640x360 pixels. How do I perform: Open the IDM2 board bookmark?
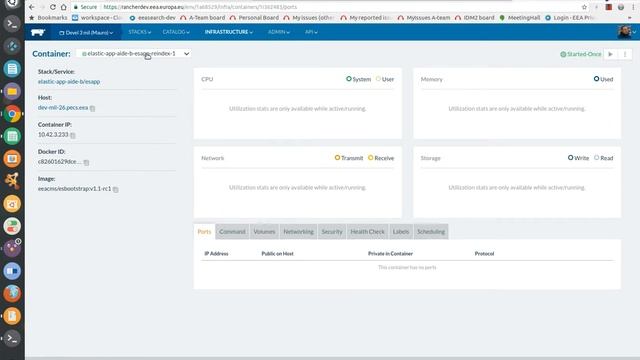point(474,18)
